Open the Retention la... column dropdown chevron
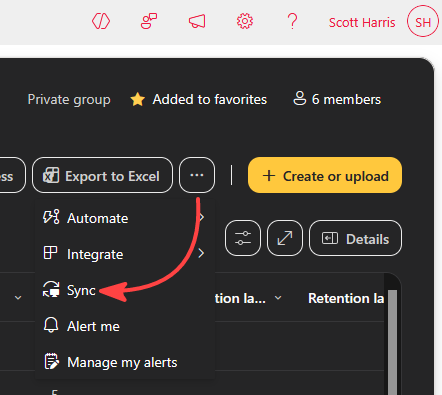Image resolution: width=442 pixels, height=395 pixels. tap(278, 298)
